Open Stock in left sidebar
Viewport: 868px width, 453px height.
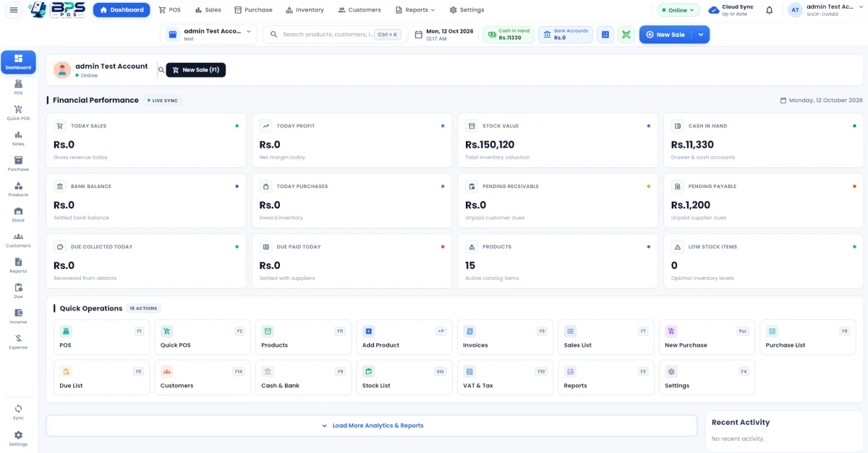coord(18,215)
